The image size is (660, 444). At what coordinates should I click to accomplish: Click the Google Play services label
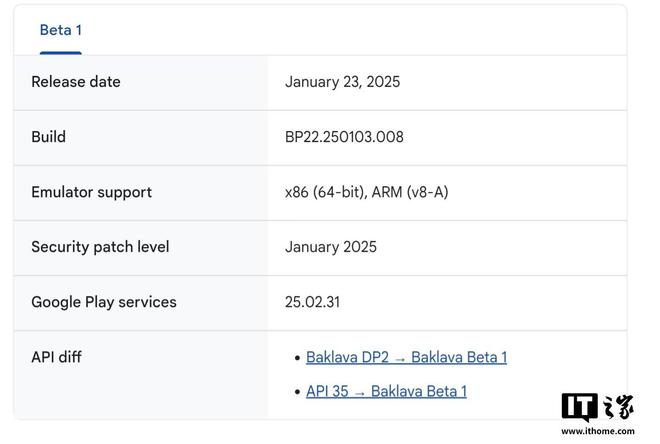click(x=104, y=302)
